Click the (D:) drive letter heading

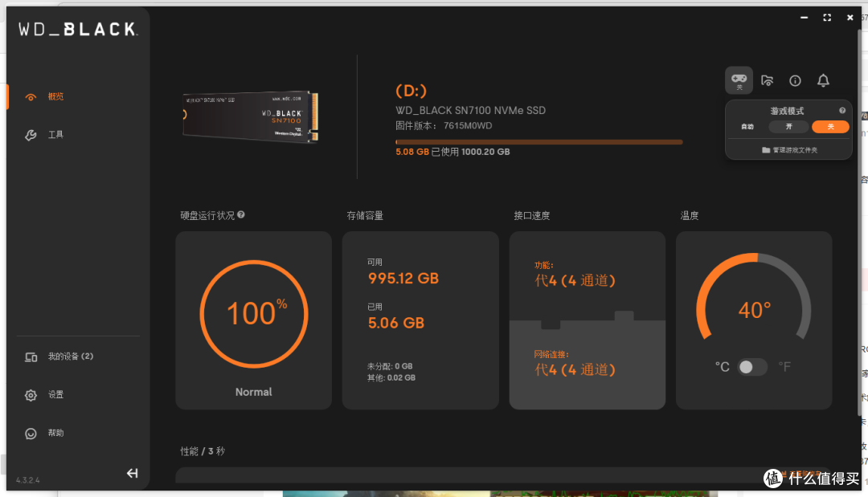click(411, 91)
